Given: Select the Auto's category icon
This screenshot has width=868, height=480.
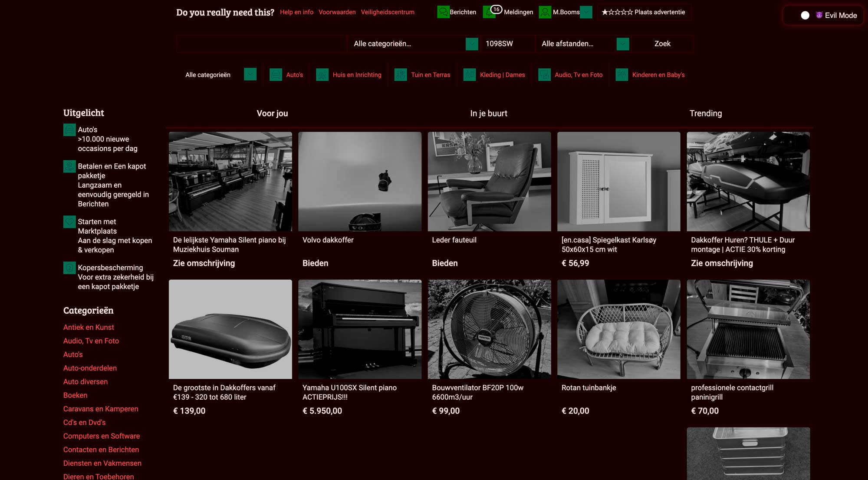Looking at the screenshot, I should tap(276, 75).
